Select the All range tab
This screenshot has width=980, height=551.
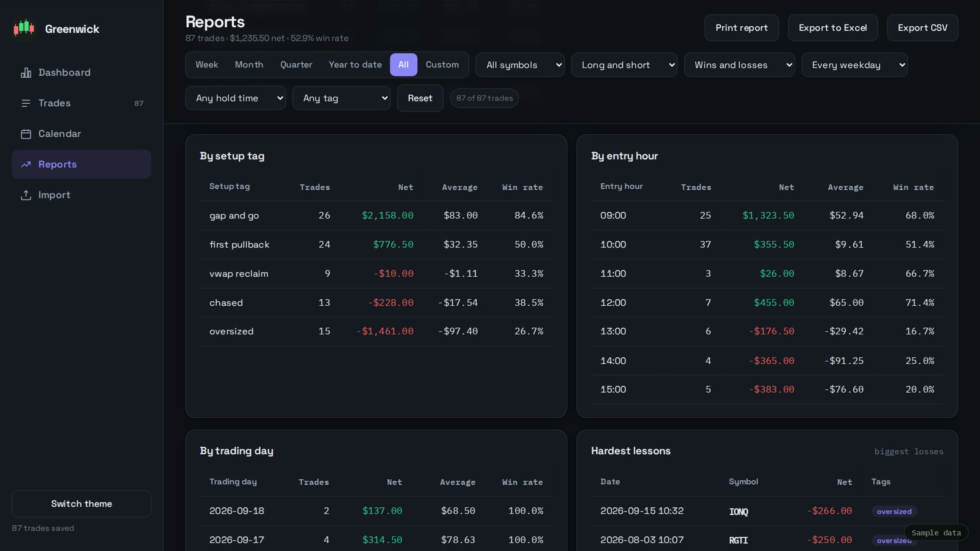403,65
